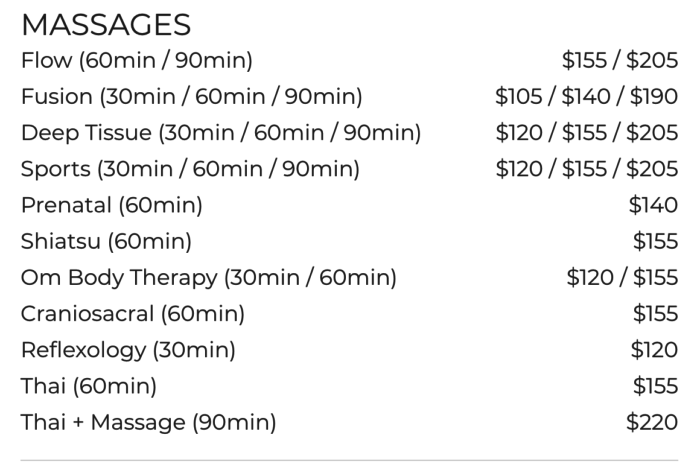
Task: Click the Prenatal $140 price
Action: pos(653,205)
